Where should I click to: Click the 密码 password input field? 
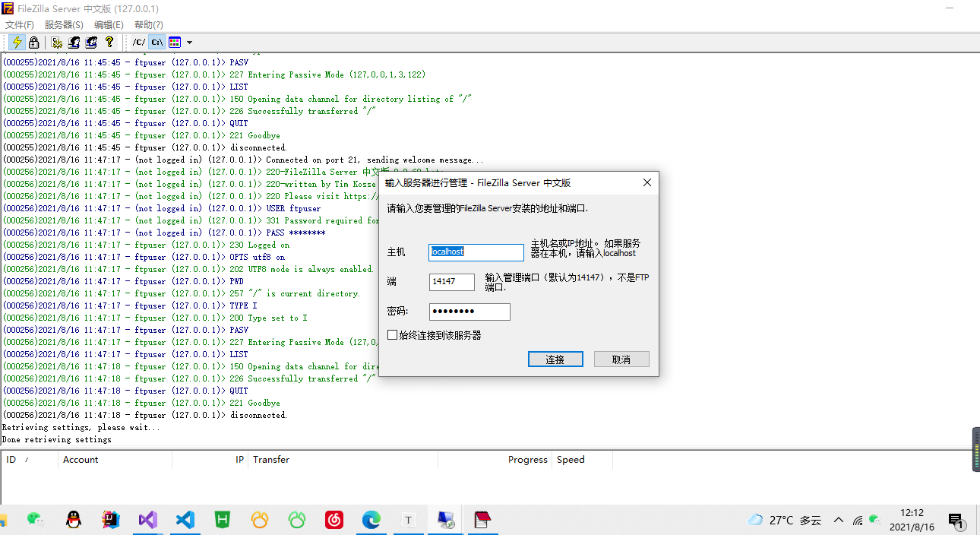(469, 312)
